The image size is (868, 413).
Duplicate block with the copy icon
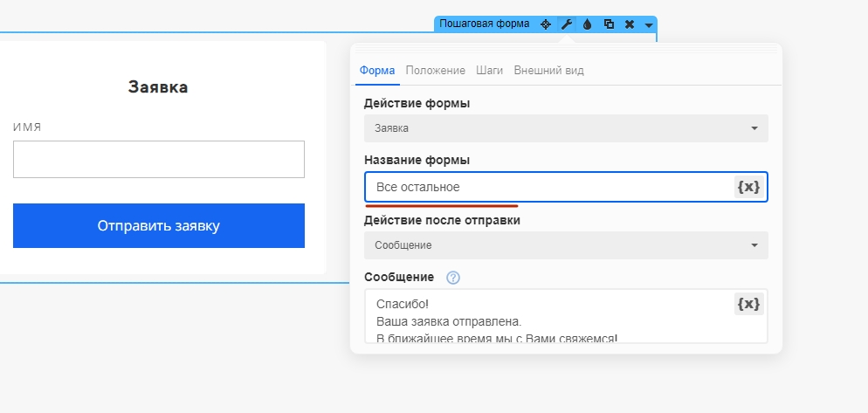click(x=609, y=24)
